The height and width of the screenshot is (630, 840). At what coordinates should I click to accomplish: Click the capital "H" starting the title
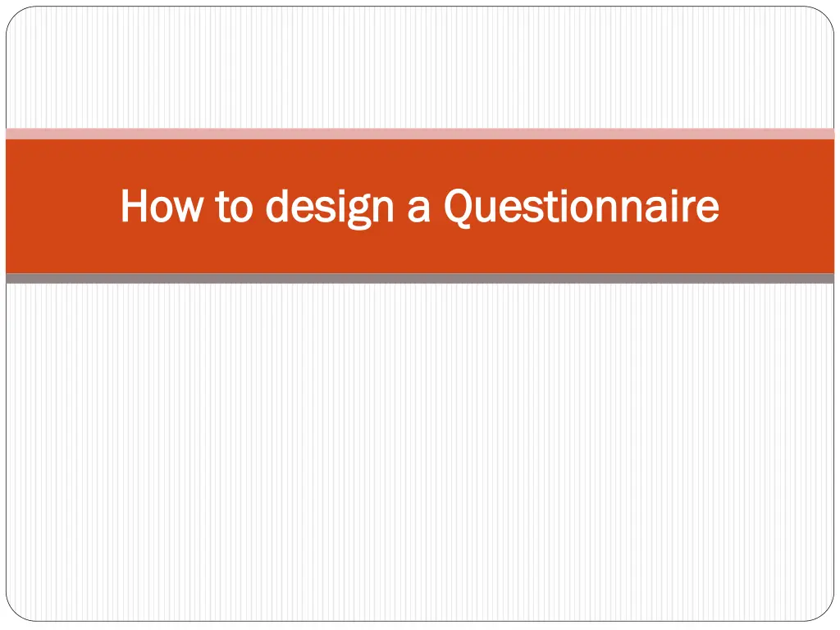134,207
